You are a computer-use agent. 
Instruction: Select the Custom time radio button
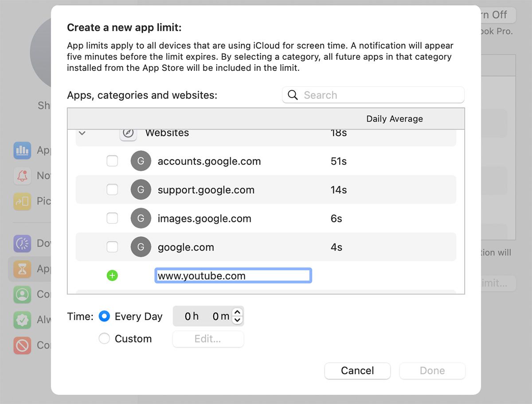click(x=104, y=339)
